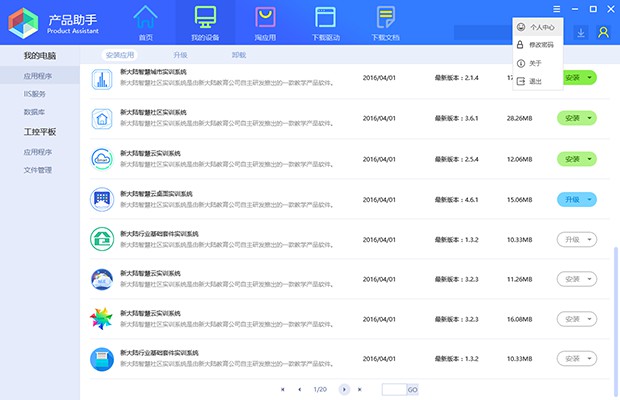The height and width of the screenshot is (400, 620).
Task: Expand arrow on 安装 button for 11.26MB app
Action: point(589,279)
